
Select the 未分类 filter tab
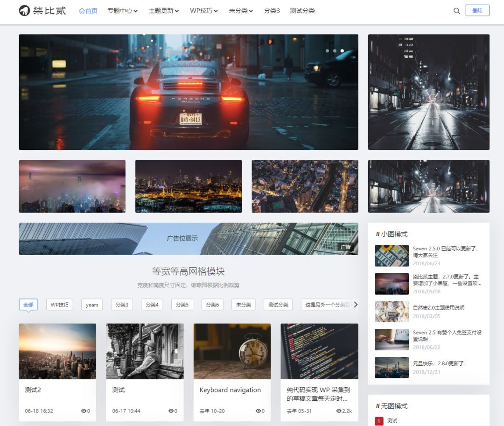click(x=243, y=305)
